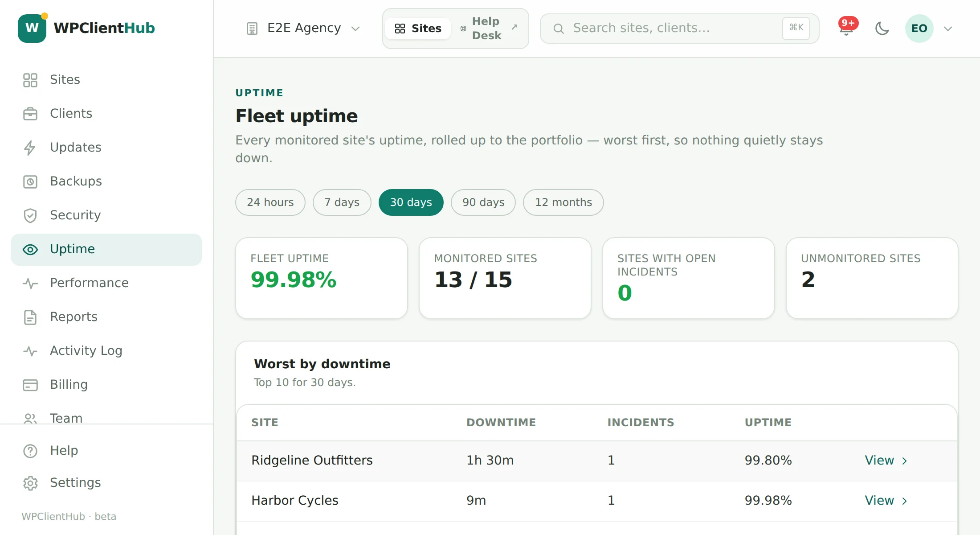Viewport: 980px width, 535px height.
Task: Click the 9m downtime value
Action: 476,501
